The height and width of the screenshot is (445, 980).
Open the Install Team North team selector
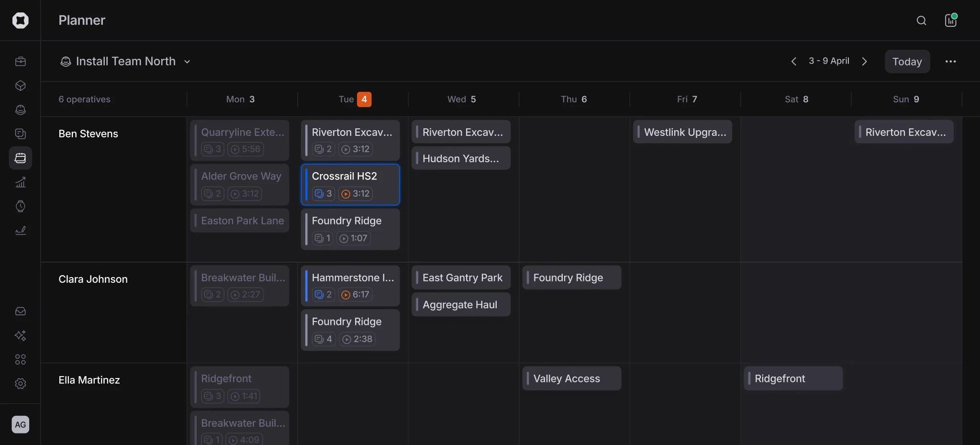click(125, 61)
